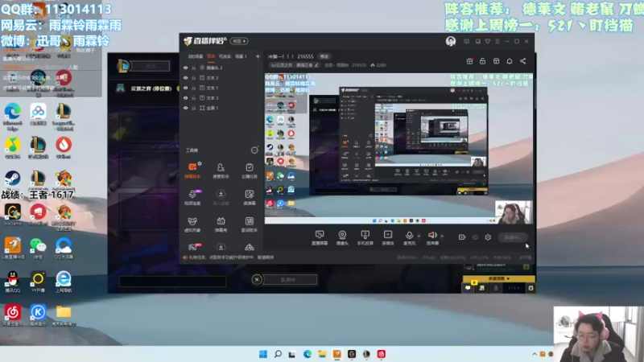This screenshot has height=362, width=644.
Task: Open taskbar Search
Action: 278,354
